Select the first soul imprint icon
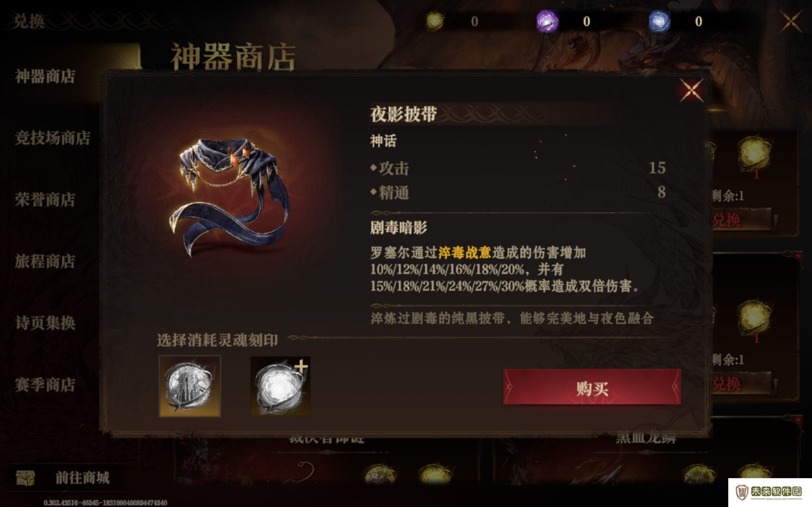Screen dimensions: 812x507 tap(190, 386)
